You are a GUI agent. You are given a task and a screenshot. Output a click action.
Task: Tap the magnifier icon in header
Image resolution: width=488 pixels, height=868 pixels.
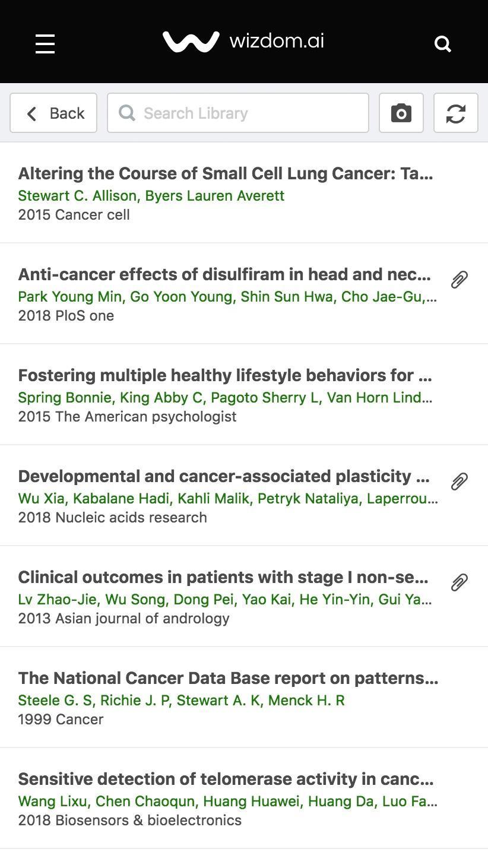443,43
